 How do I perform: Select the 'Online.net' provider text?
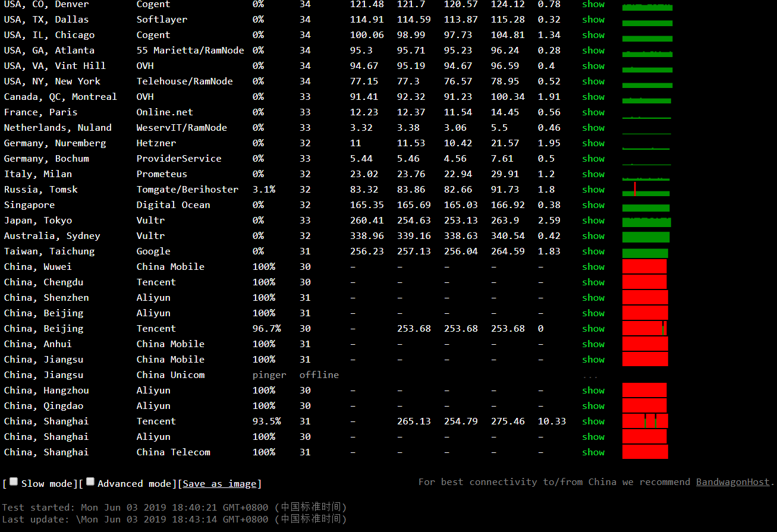click(x=165, y=112)
